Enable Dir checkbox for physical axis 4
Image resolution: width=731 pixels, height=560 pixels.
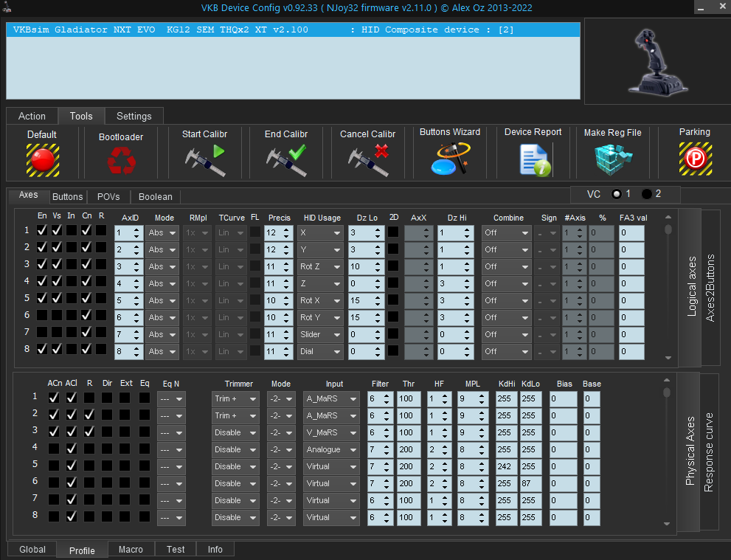(x=107, y=449)
